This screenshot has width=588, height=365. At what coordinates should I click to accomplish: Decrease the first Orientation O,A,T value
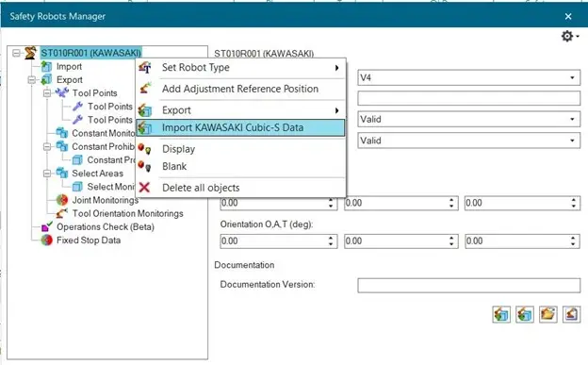pyautogui.click(x=331, y=244)
